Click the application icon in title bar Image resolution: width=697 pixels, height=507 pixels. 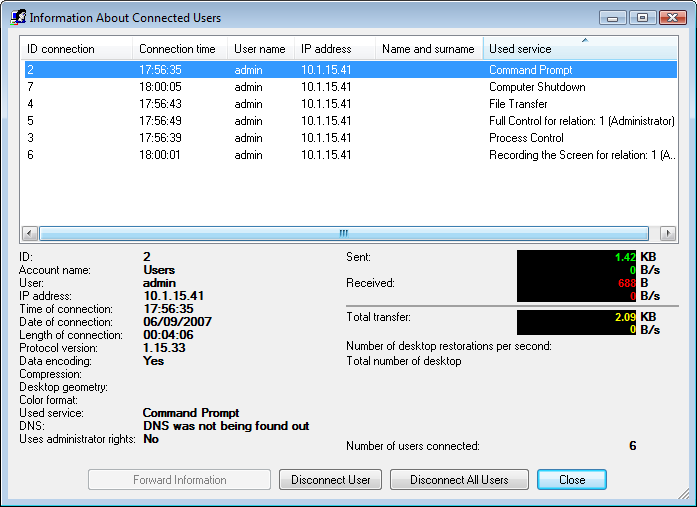[x=17, y=18]
